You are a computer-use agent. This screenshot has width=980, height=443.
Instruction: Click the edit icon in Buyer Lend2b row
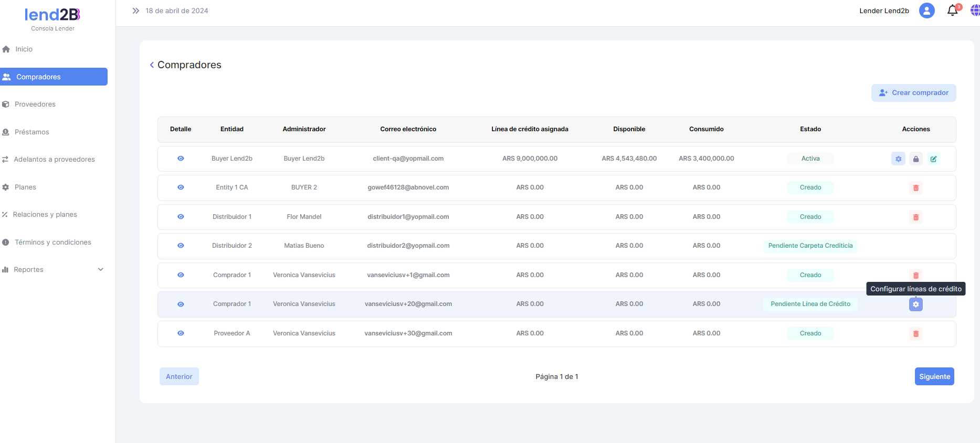coord(933,159)
